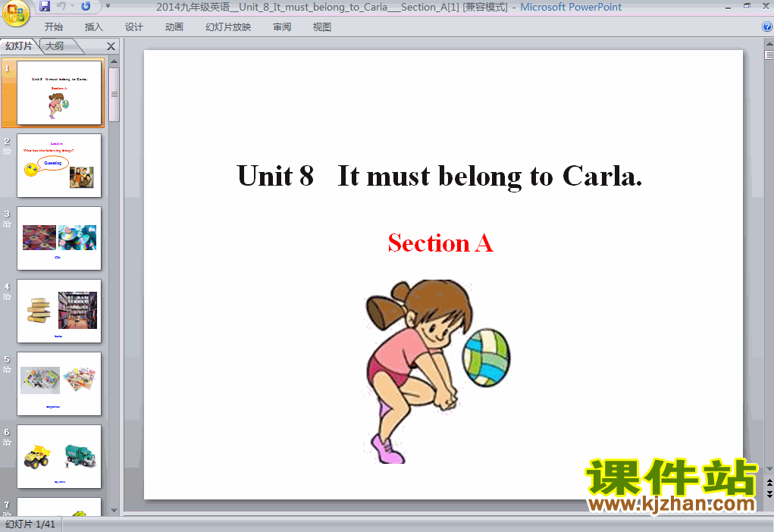Click the '幻灯片 1/41' status bar indicator
Image resolution: width=774 pixels, height=532 pixels.
(x=30, y=524)
